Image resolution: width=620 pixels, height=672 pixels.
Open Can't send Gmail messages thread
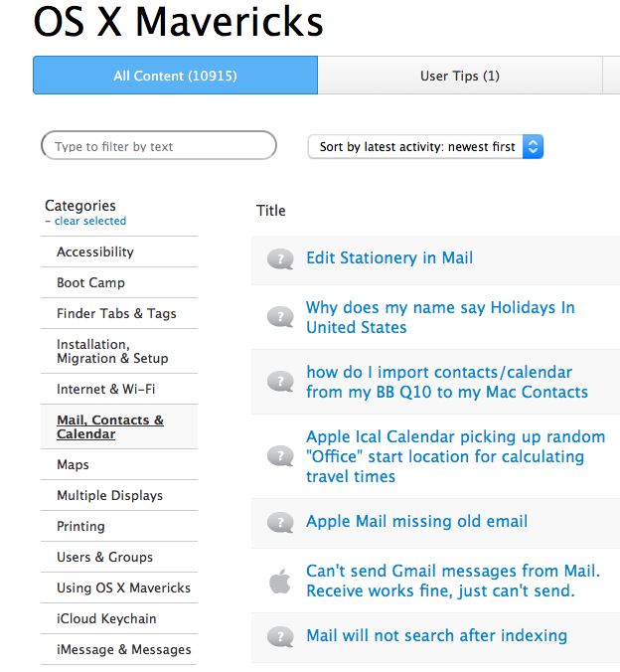pos(453,581)
